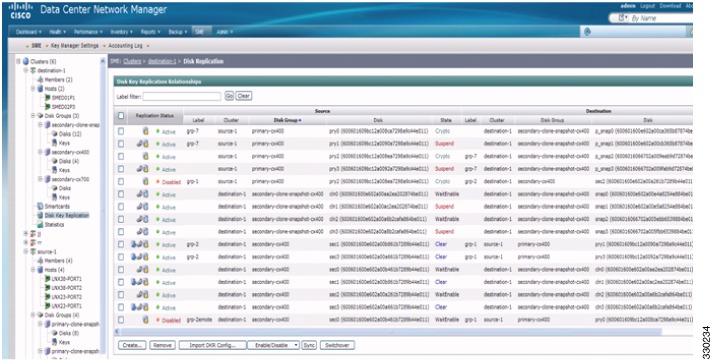Open the By Name search dropdown

point(623,18)
